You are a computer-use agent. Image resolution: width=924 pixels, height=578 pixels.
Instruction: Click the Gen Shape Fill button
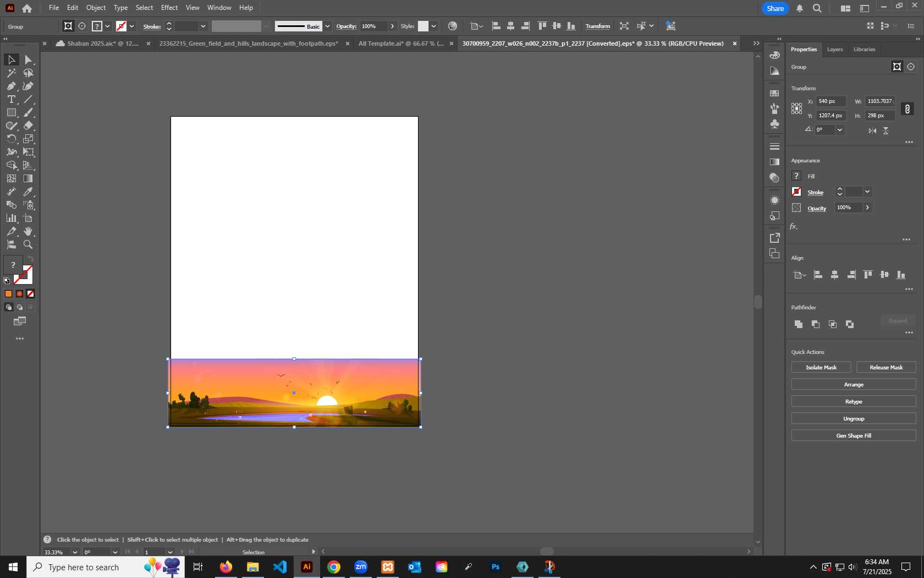point(854,435)
